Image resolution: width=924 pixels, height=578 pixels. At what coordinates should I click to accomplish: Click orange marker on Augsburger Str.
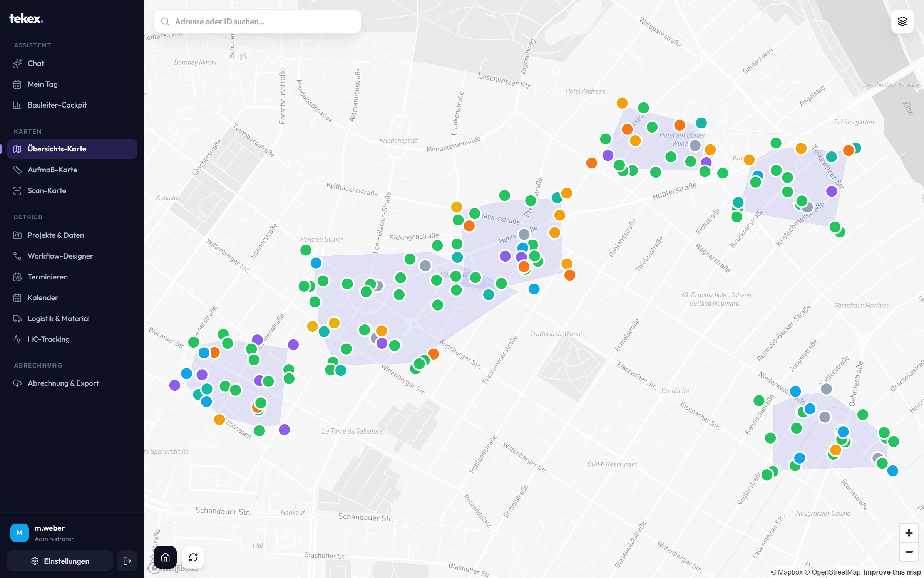[x=434, y=354]
